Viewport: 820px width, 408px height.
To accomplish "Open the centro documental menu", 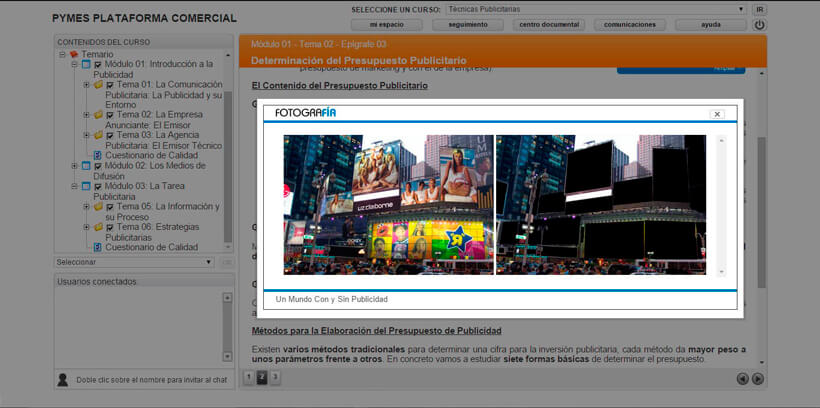I will click(x=549, y=24).
